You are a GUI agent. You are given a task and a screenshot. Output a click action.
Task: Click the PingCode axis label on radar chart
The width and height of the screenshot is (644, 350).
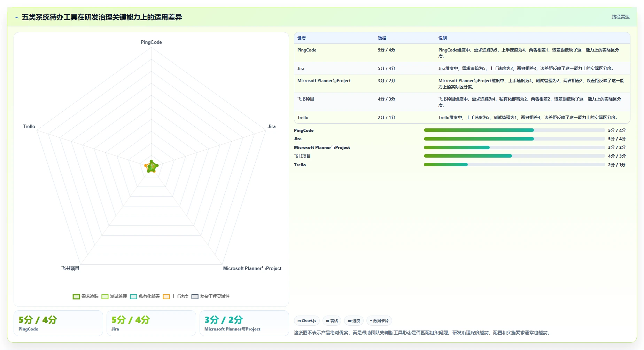pyautogui.click(x=151, y=42)
